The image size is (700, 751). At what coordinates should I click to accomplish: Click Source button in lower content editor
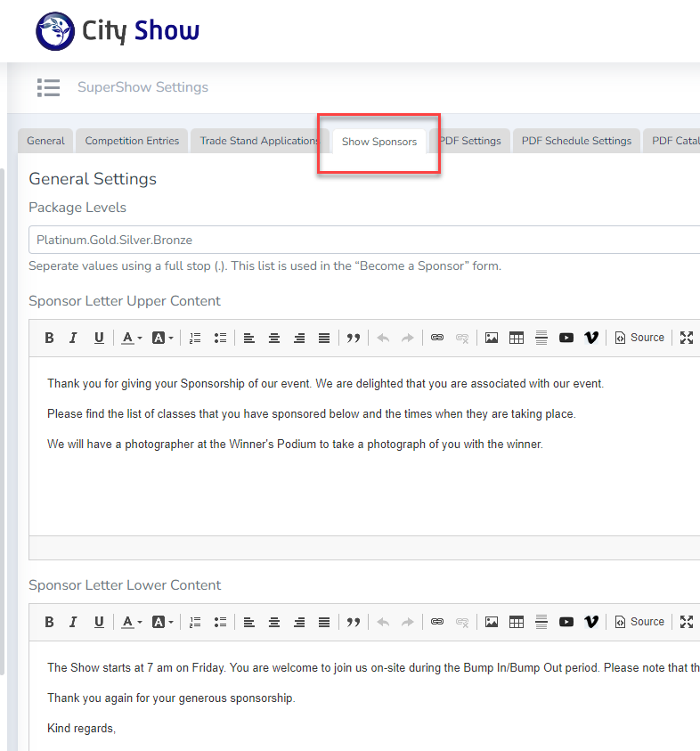pyautogui.click(x=639, y=622)
